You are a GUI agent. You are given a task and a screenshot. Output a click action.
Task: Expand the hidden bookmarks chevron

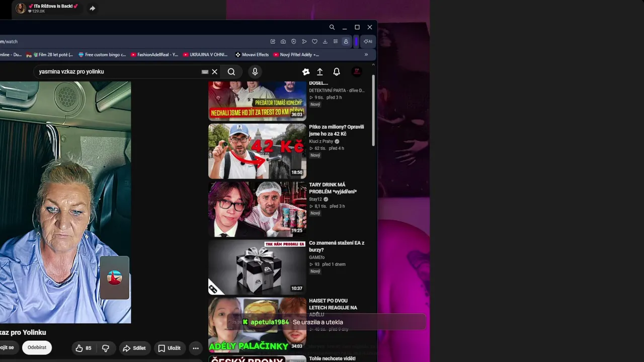point(366,55)
